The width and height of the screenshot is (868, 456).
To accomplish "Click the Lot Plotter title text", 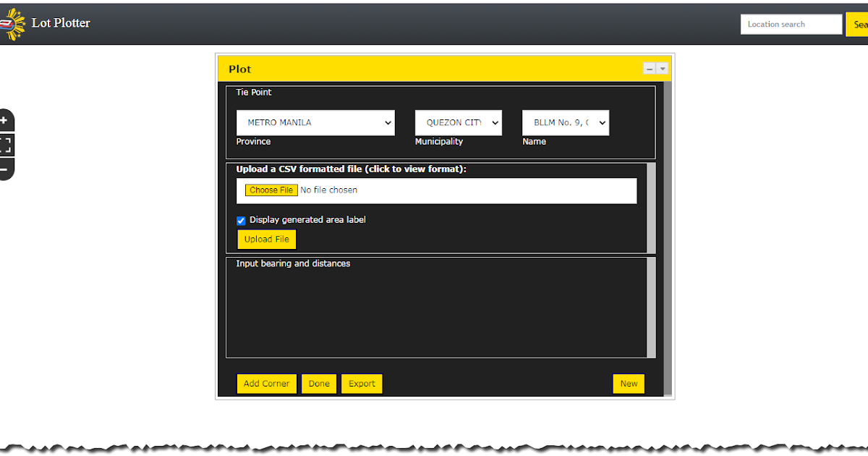I will coord(61,23).
